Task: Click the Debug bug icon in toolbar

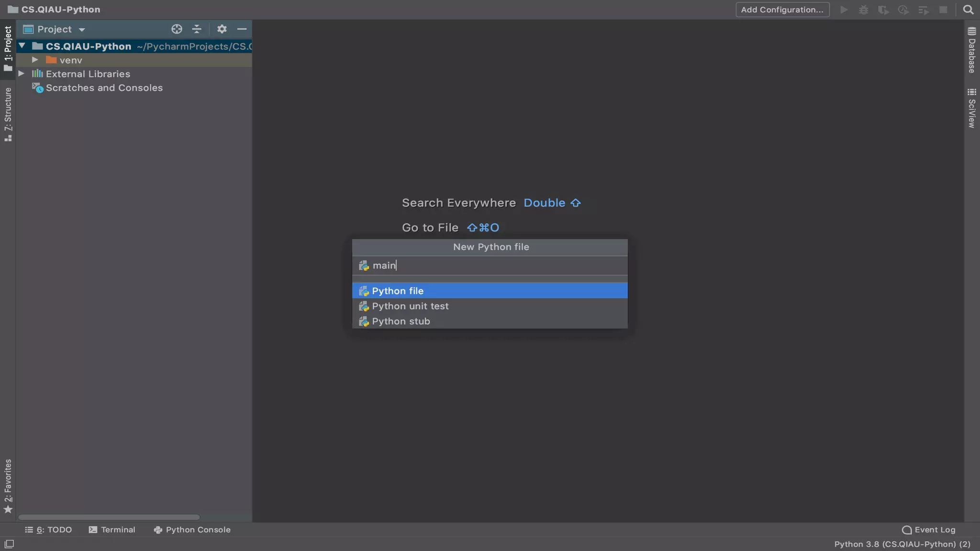Action: (x=863, y=10)
